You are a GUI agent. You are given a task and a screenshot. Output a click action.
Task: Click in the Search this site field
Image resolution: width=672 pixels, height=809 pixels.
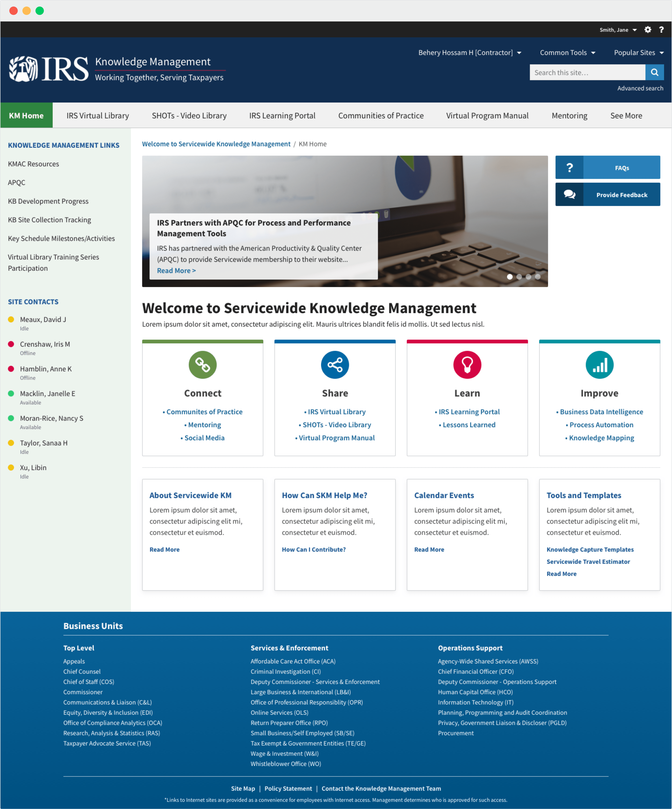tap(587, 72)
